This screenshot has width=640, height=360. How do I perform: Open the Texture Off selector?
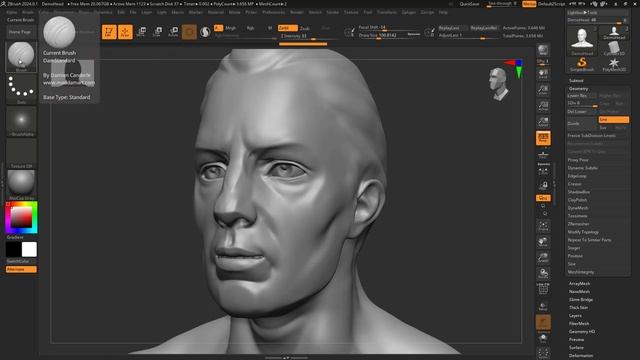(21, 153)
